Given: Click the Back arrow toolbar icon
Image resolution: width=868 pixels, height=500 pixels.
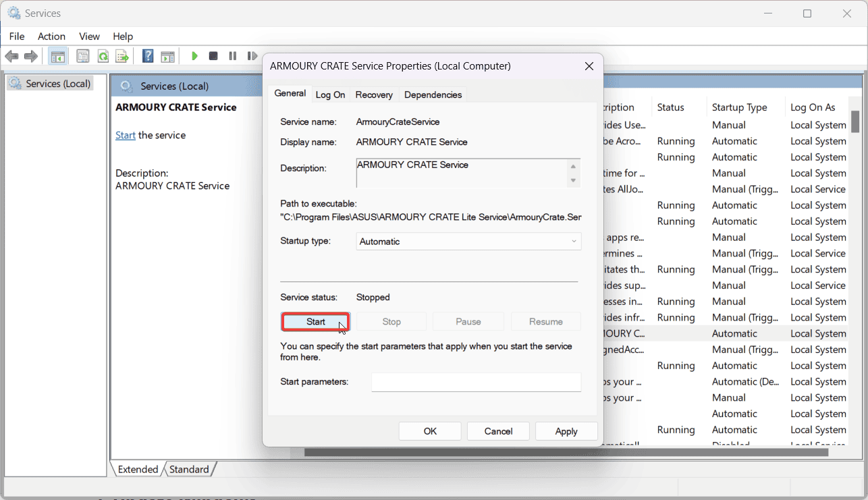Looking at the screenshot, I should (12, 56).
